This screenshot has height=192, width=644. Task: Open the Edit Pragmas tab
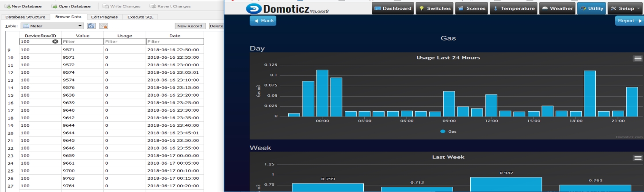tap(103, 17)
